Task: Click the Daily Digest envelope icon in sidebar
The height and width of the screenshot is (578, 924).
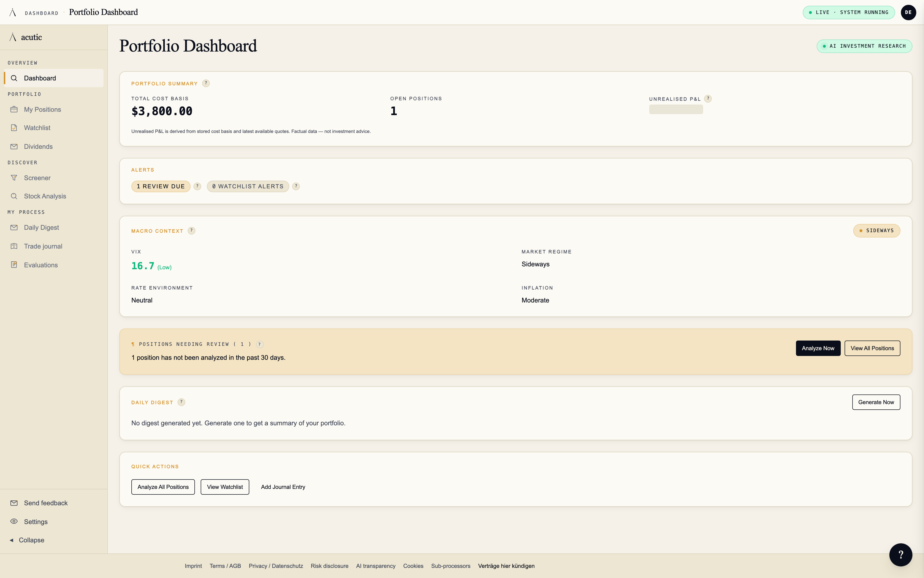Action: point(14,227)
